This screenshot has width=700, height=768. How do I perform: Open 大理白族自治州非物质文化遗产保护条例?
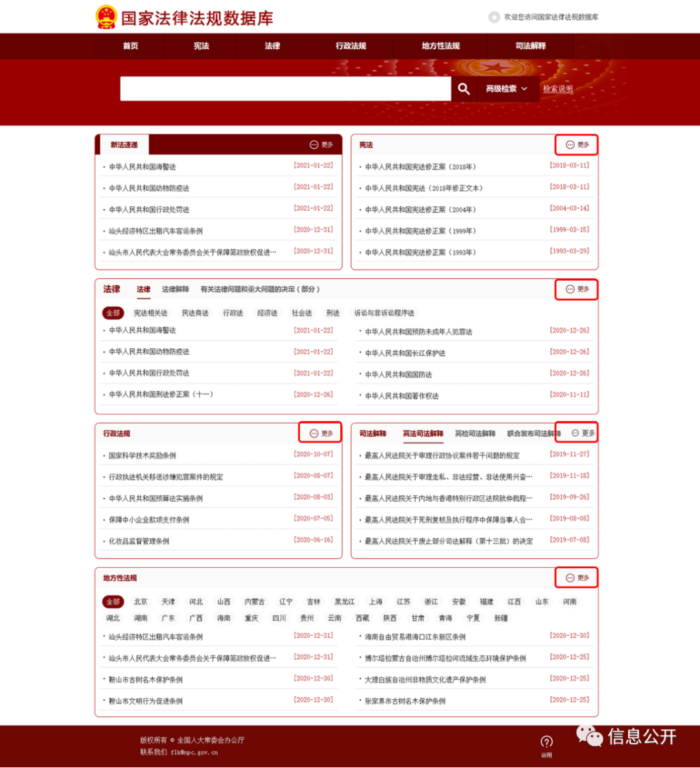425,679
